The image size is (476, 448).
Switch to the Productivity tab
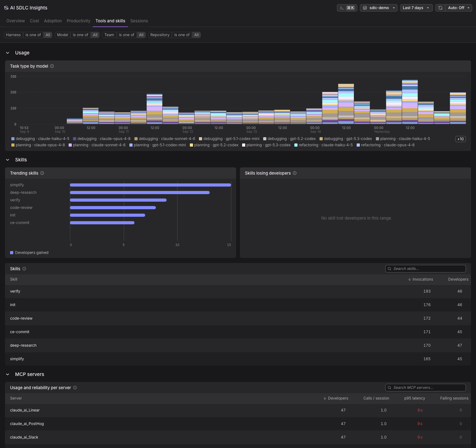click(78, 21)
